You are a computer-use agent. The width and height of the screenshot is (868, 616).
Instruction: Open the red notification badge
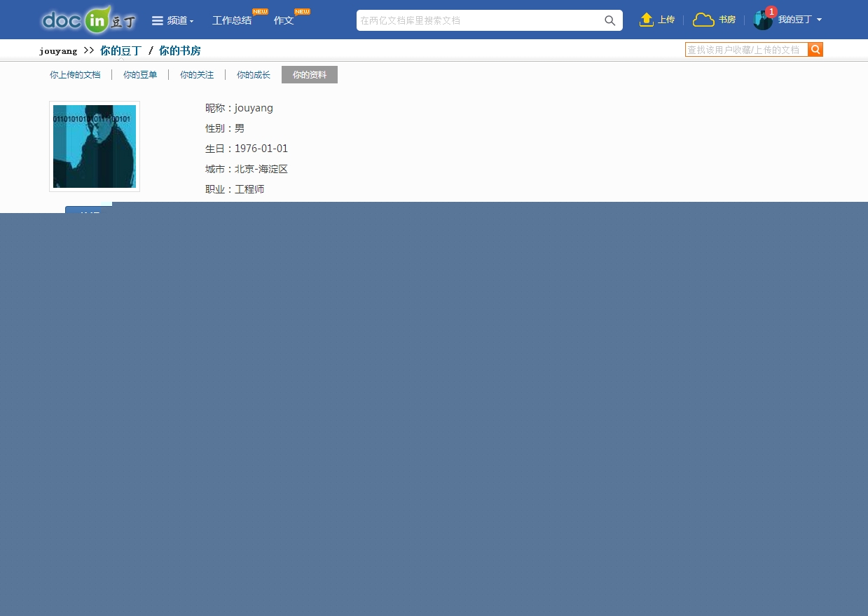tap(771, 12)
